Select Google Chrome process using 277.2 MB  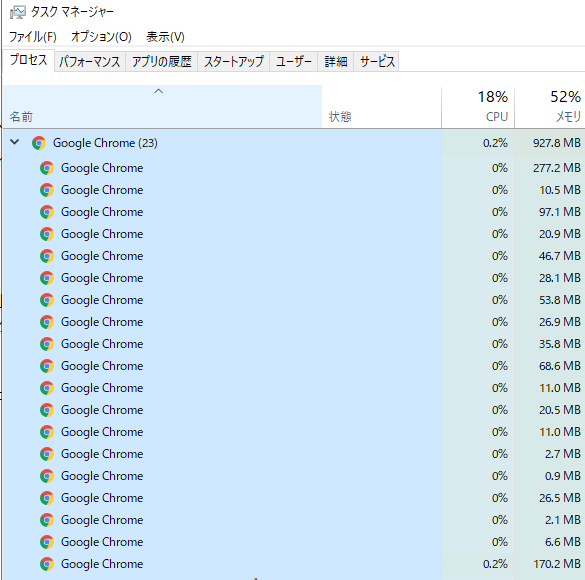coord(294,168)
